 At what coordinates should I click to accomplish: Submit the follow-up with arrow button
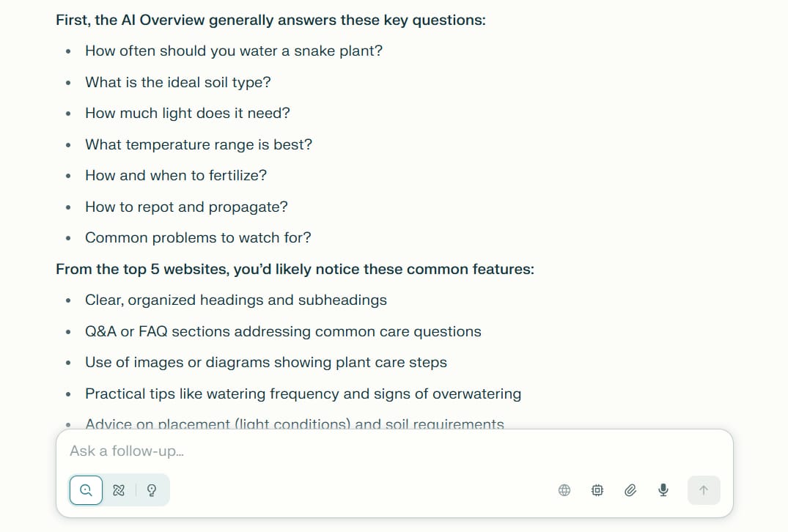pos(704,489)
